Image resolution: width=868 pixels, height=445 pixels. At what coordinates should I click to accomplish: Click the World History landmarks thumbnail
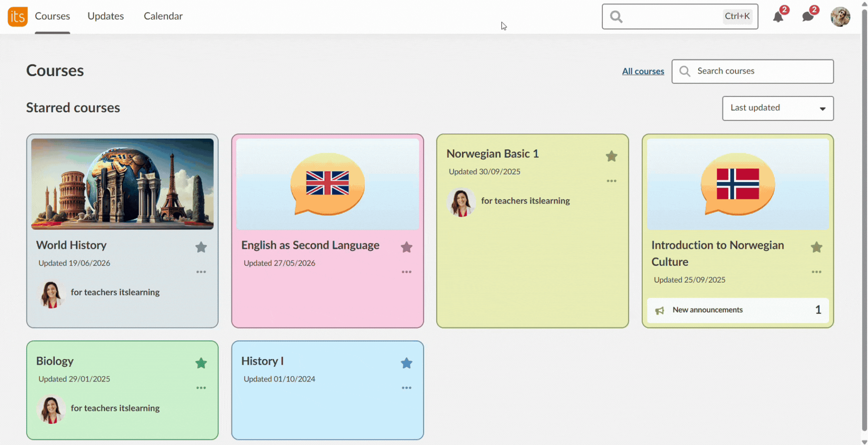point(122,184)
